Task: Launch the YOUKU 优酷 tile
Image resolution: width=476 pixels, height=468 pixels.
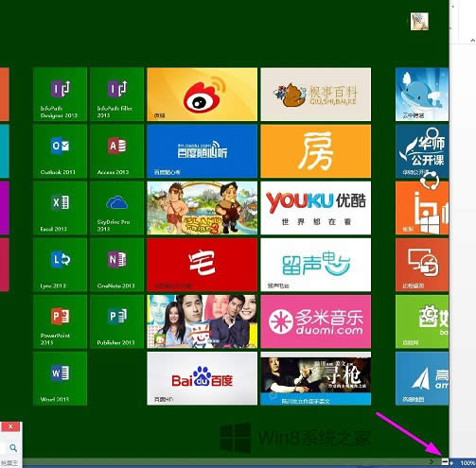Action: coord(316,208)
